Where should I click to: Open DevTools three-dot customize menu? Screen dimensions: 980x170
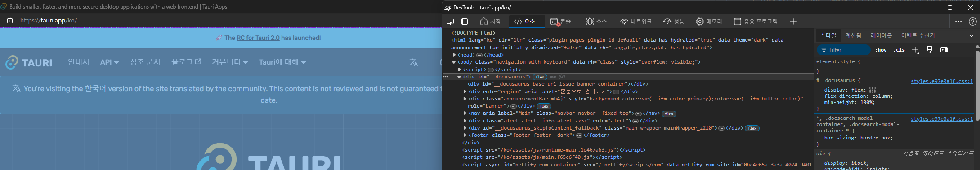(958, 22)
